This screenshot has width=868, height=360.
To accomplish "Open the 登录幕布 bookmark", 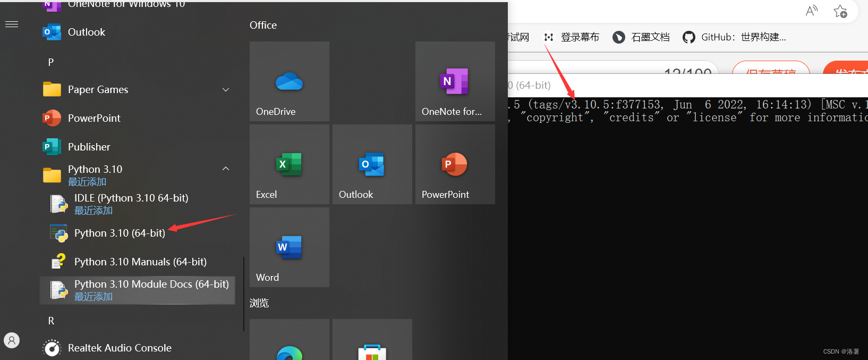I will (x=572, y=37).
